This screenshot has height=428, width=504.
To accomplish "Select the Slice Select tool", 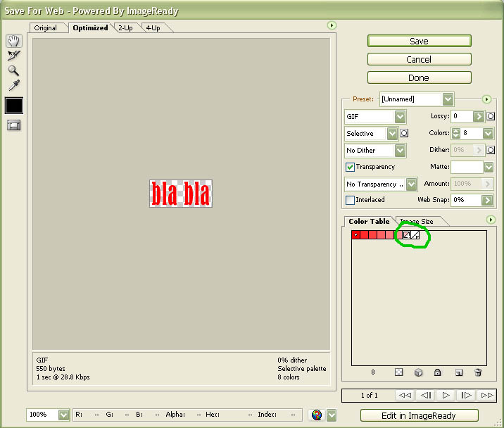I will pos(14,56).
